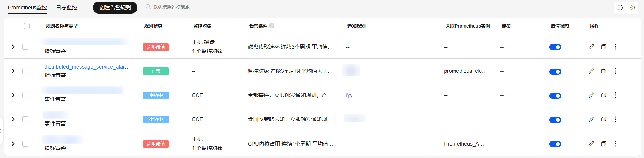This screenshot has height=158, width=644.
Task: Select the Prometheus监控 tab
Action: tap(28, 8)
